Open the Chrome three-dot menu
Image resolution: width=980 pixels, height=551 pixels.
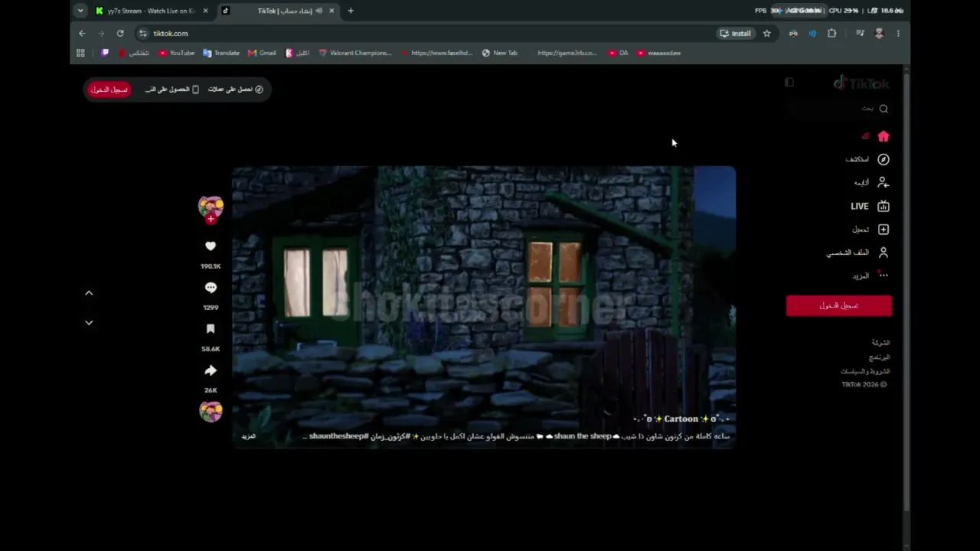898,34
